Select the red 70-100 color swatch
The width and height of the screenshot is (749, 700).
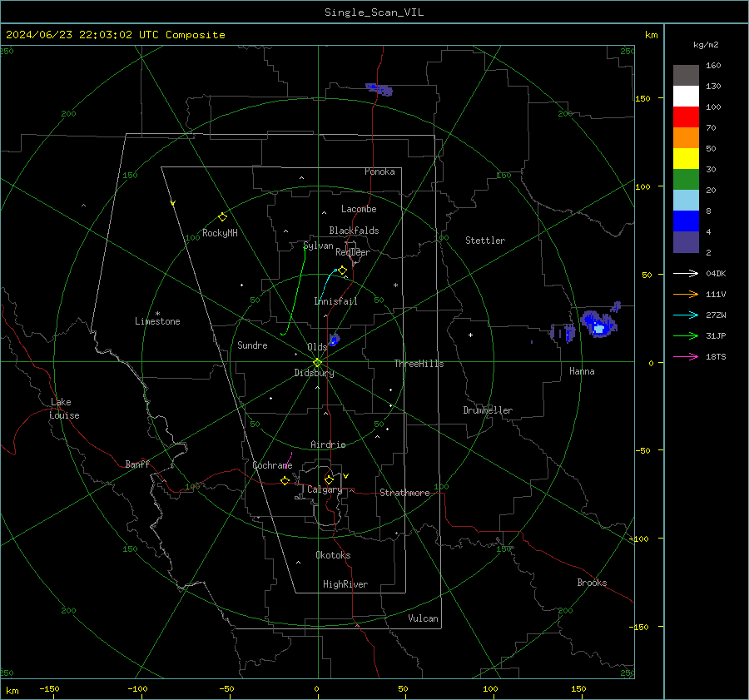(686, 117)
